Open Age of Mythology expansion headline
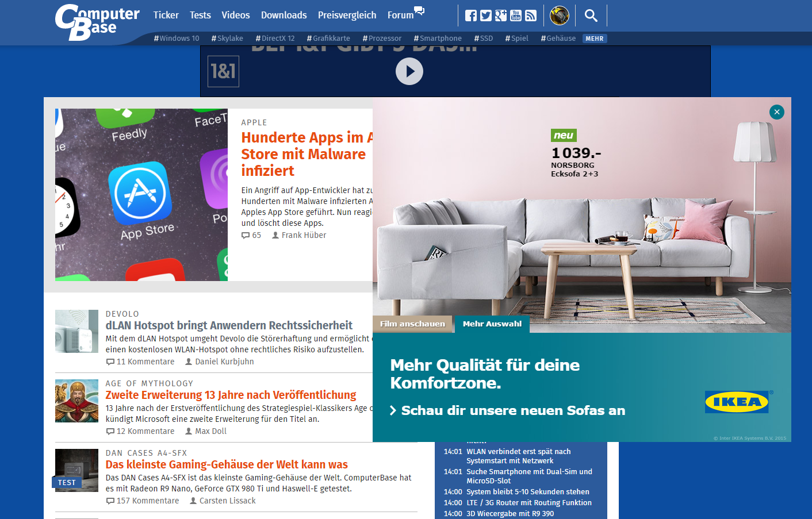 point(231,395)
